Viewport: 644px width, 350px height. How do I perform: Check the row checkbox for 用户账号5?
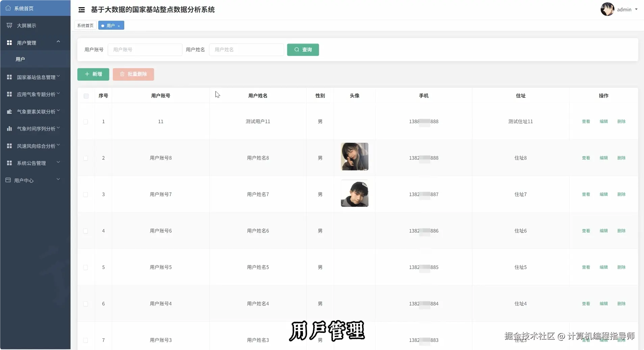(x=86, y=267)
